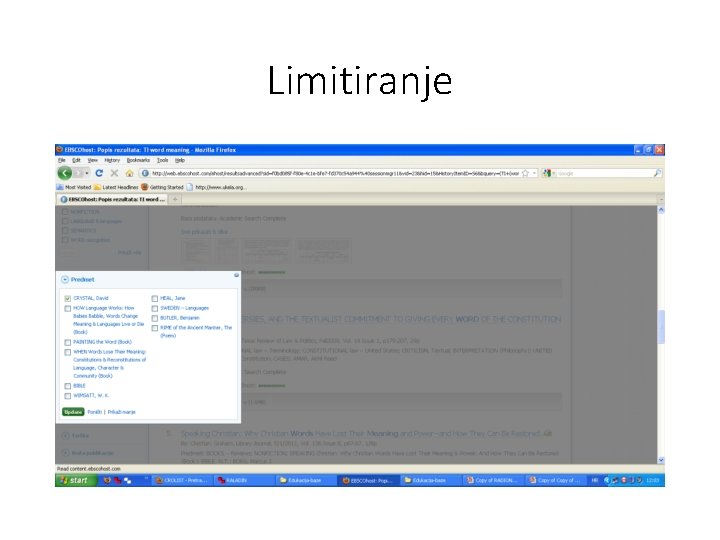Viewport: 720px width, 540px height.
Task: Open the Home page icon
Action: click(x=129, y=173)
